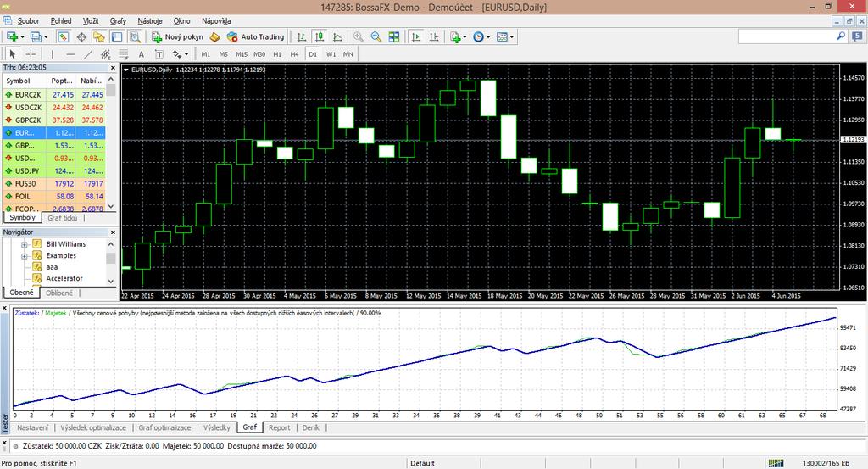Toggle chart auto scroll
Viewport: 868px width, 469px height.
[x=415, y=36]
